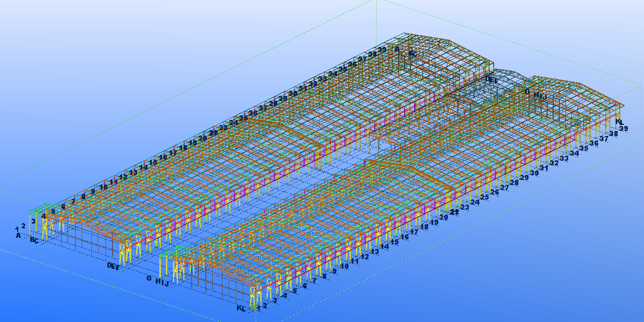This screenshot has height=322, width=644.
Task: Click grid label A beside grid label 1
Action: pos(19,235)
